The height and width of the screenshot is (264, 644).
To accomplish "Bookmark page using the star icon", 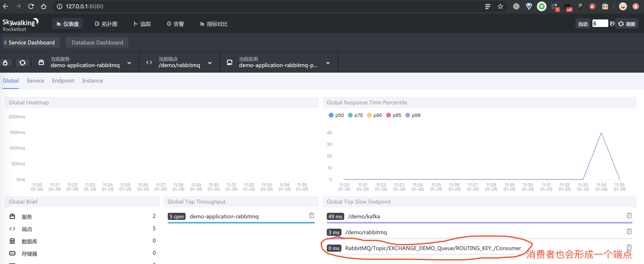I will pyautogui.click(x=500, y=7).
